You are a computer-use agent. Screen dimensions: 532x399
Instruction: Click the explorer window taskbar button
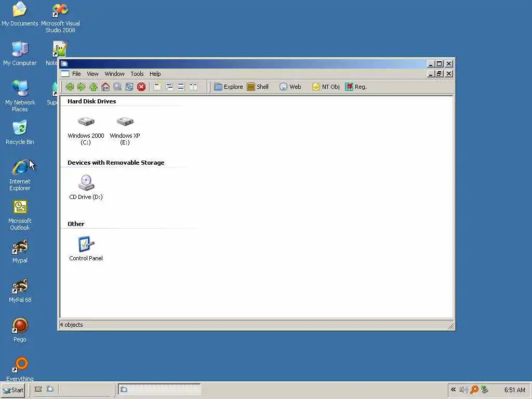coord(159,390)
